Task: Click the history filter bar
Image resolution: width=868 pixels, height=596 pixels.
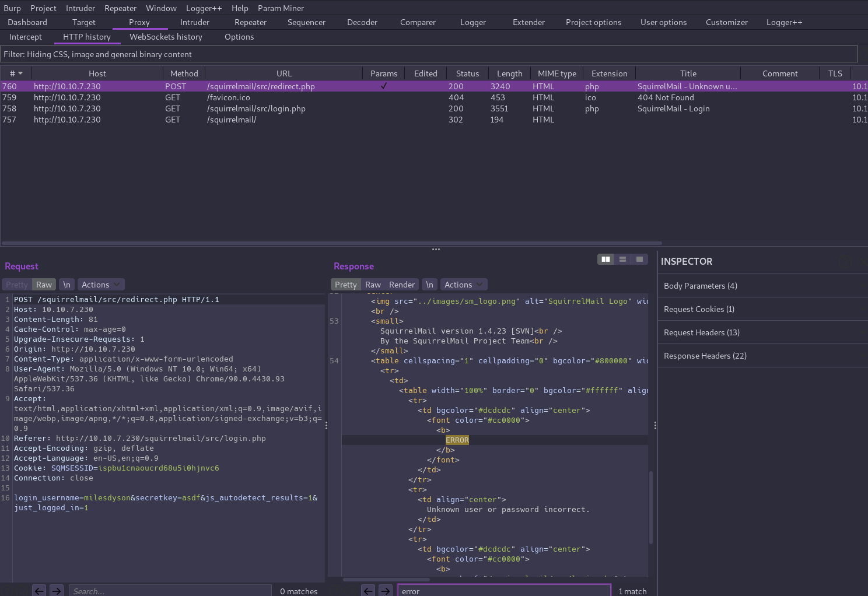Action: click(x=429, y=54)
